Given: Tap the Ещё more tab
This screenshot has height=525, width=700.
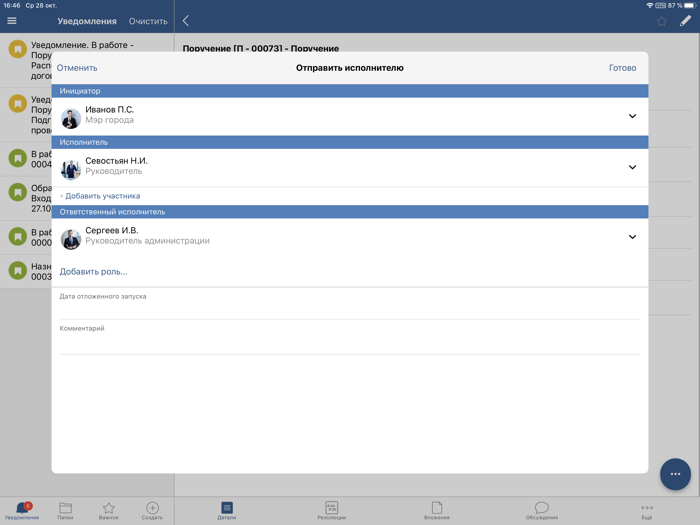Looking at the screenshot, I should [x=647, y=511].
